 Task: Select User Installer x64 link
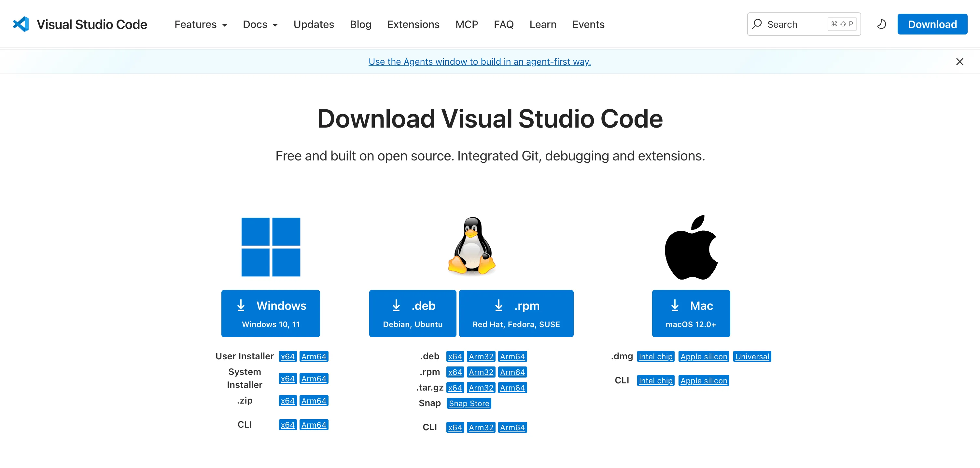pos(287,357)
